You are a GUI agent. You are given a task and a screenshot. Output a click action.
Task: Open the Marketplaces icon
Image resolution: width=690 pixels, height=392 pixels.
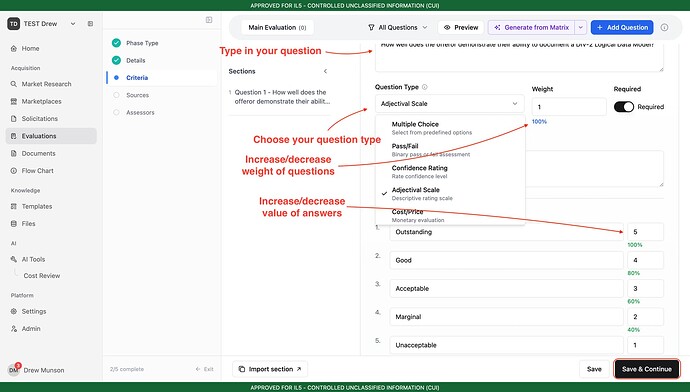coord(14,101)
